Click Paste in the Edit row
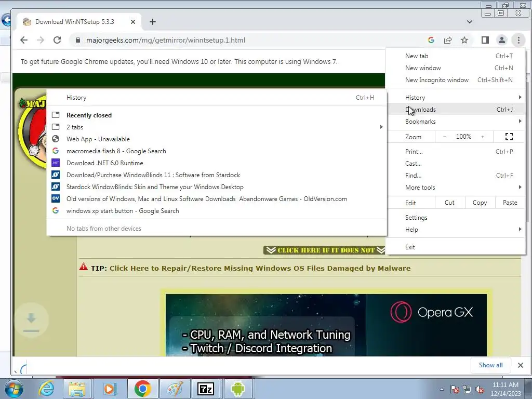The image size is (532, 399). (510, 203)
